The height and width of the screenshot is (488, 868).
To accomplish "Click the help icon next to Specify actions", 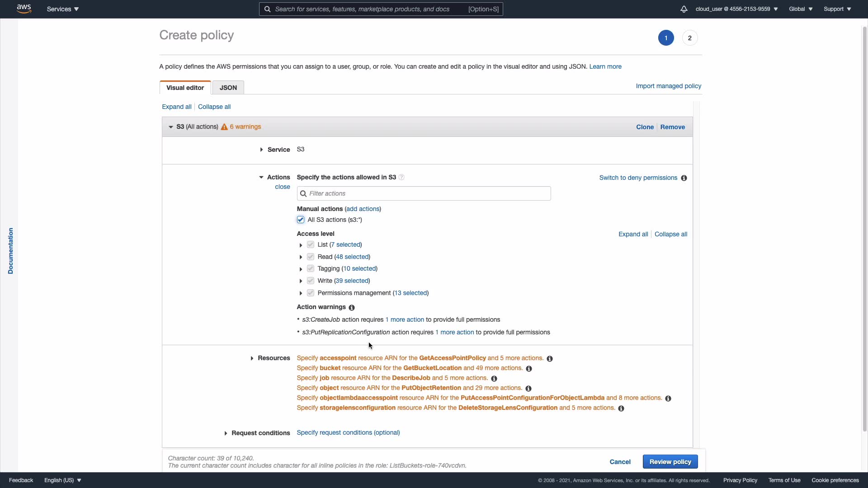I will click(x=401, y=178).
